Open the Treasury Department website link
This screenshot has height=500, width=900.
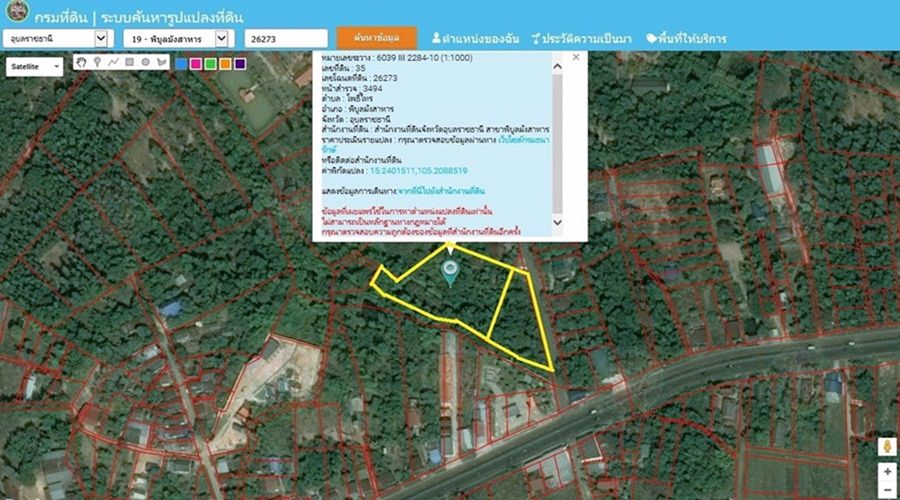(x=523, y=139)
